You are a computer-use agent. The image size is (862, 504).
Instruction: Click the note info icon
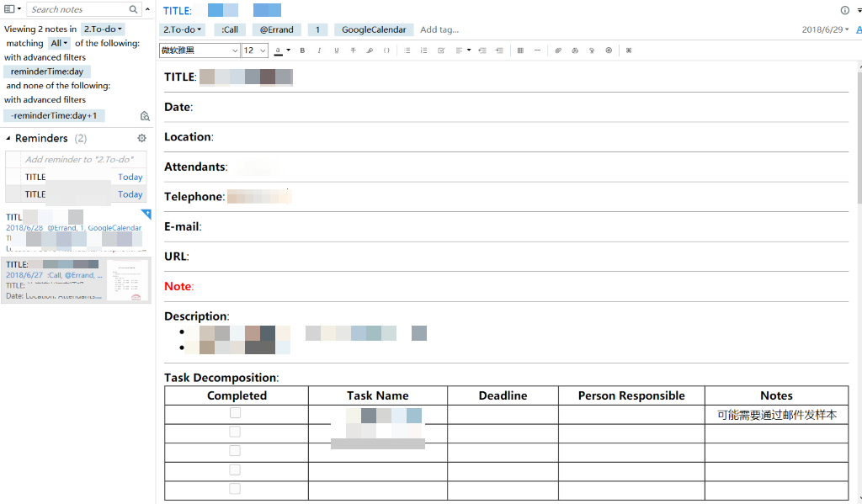pyautogui.click(x=844, y=10)
